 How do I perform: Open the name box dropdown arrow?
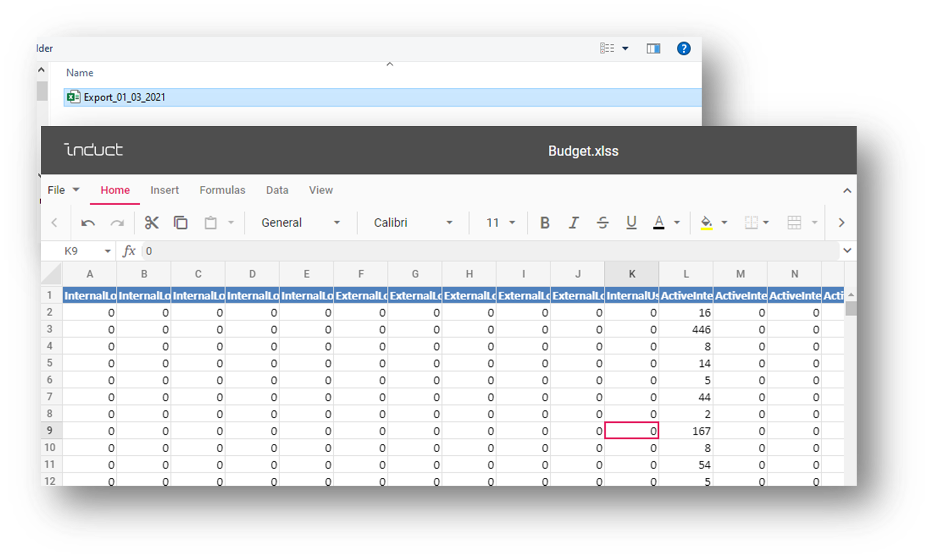(107, 251)
